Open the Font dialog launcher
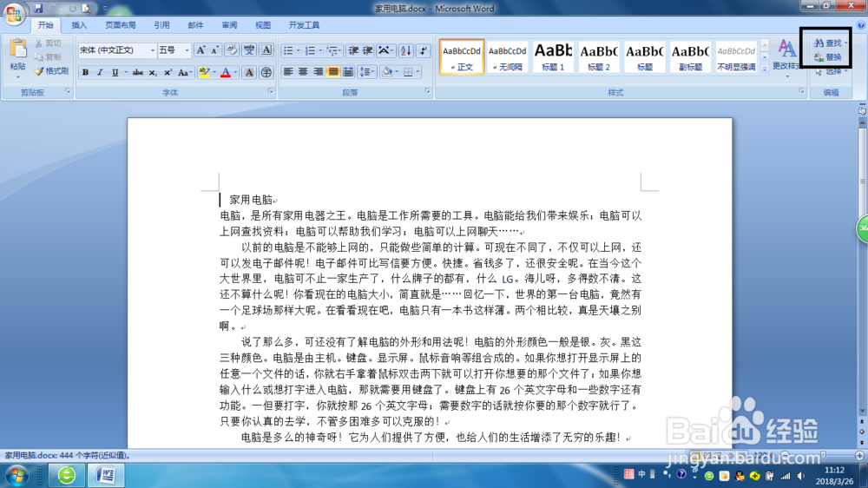Image resolution: width=868 pixels, height=488 pixels. [271, 91]
